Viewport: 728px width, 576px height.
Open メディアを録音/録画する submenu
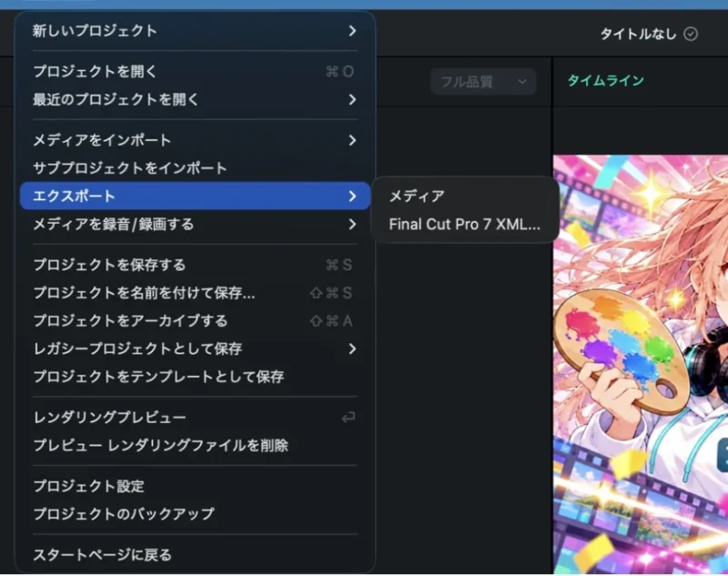tap(195, 224)
